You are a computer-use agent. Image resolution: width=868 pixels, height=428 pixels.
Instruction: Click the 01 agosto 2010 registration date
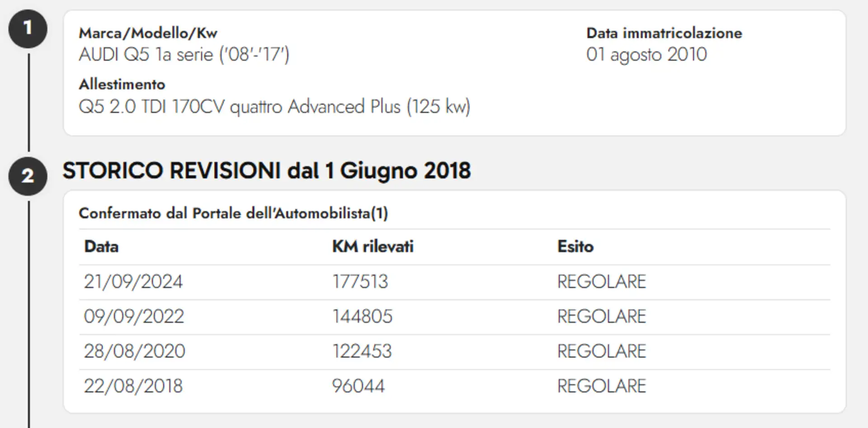[646, 55]
